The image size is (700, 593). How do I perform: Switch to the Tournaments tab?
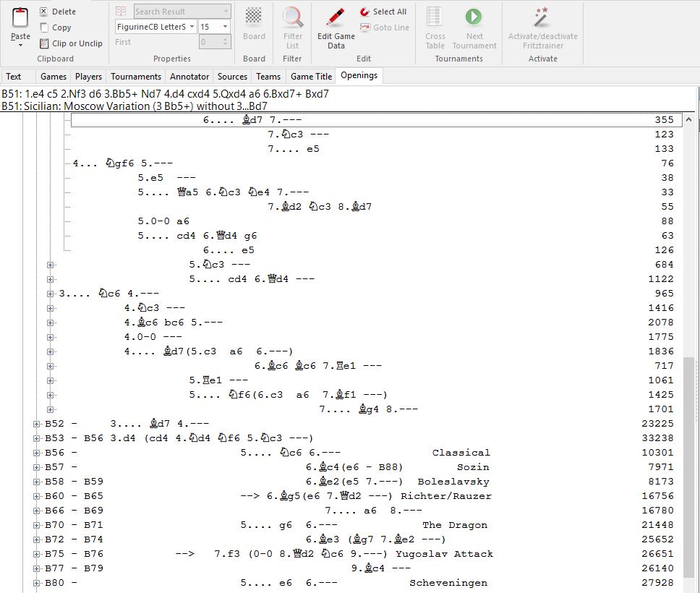click(136, 76)
